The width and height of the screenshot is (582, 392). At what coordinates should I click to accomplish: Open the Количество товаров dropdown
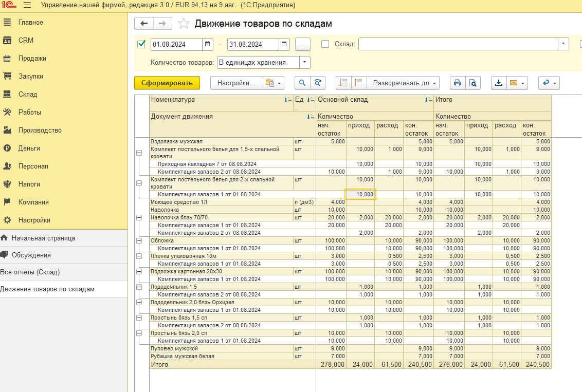tap(304, 62)
